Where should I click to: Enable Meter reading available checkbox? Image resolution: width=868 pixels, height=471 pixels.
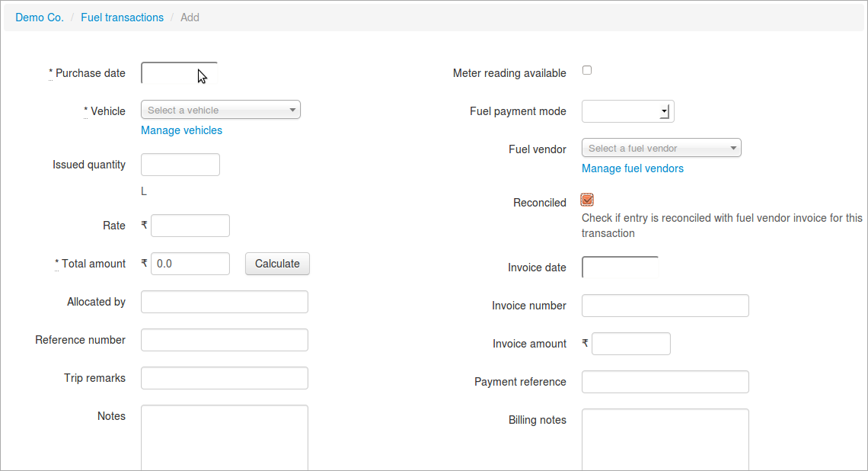pyautogui.click(x=587, y=70)
